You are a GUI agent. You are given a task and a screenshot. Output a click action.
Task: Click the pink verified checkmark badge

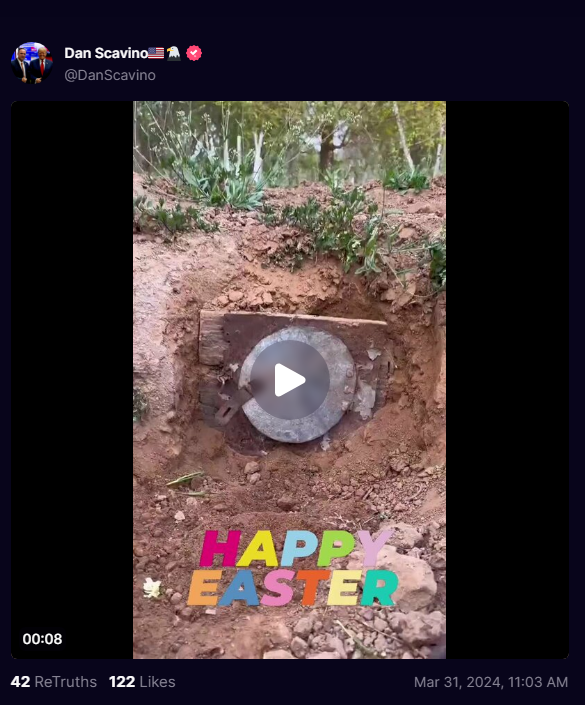(194, 53)
